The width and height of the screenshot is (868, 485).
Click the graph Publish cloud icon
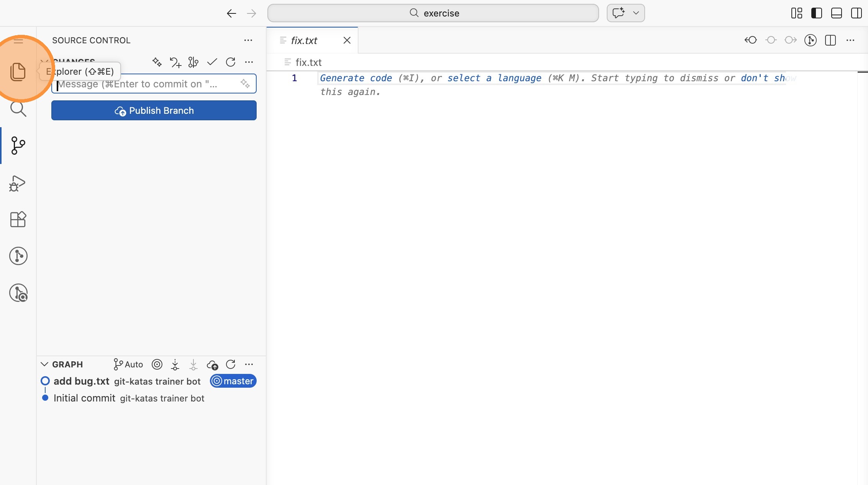point(212,364)
